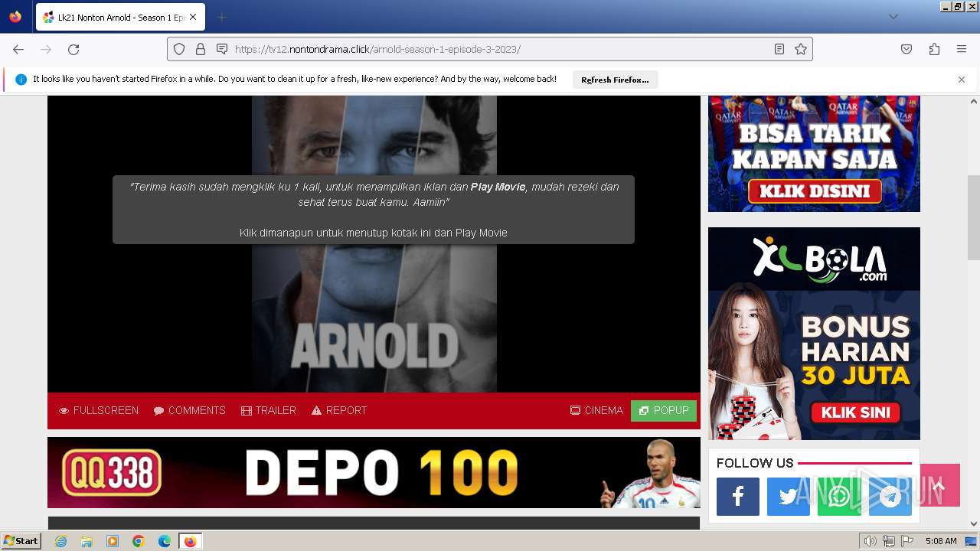Image resolution: width=980 pixels, height=551 pixels.
Task: Expand the list all tabs dropdown
Action: tap(893, 17)
